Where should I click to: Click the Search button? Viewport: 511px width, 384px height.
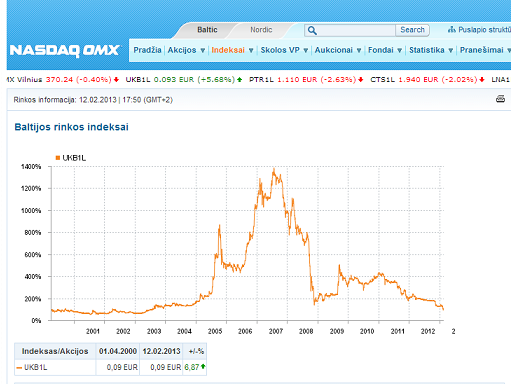[412, 30]
